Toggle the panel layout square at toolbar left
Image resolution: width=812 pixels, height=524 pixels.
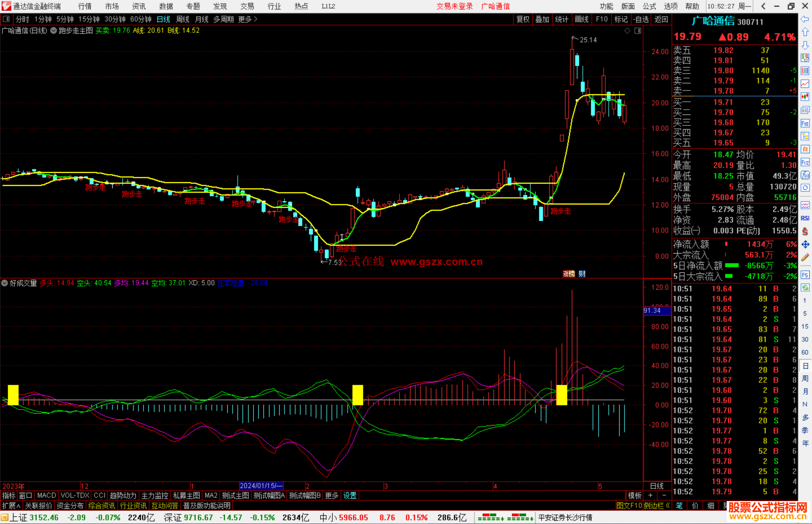click(6, 19)
